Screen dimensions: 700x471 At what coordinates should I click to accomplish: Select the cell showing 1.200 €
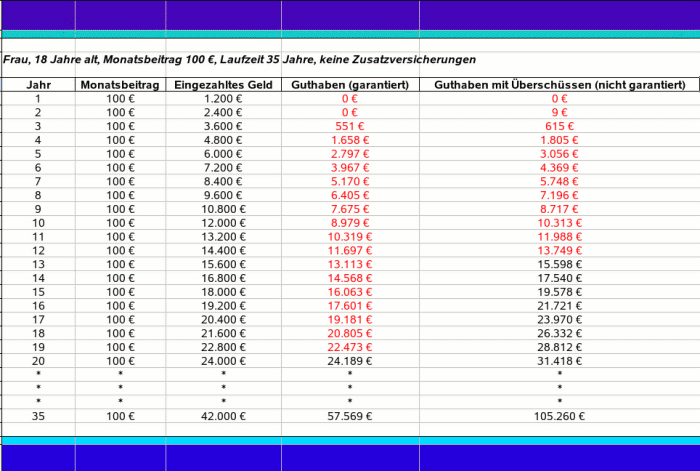[x=223, y=99]
